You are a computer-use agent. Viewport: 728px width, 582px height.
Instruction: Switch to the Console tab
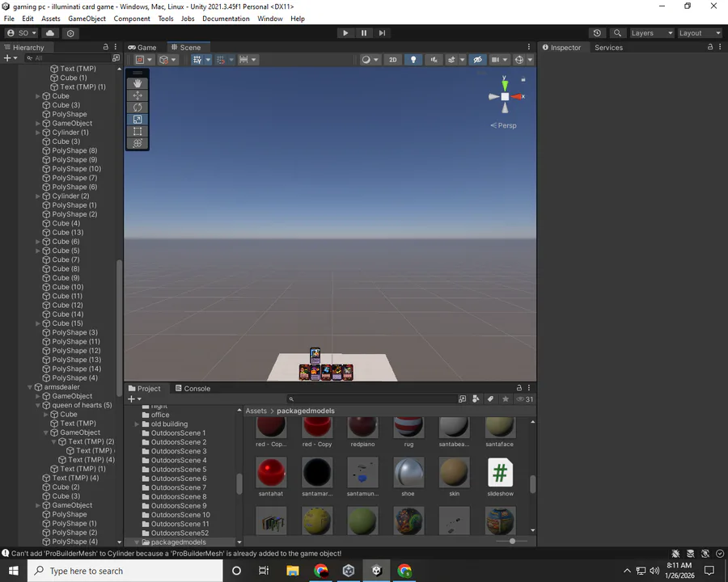pos(197,388)
